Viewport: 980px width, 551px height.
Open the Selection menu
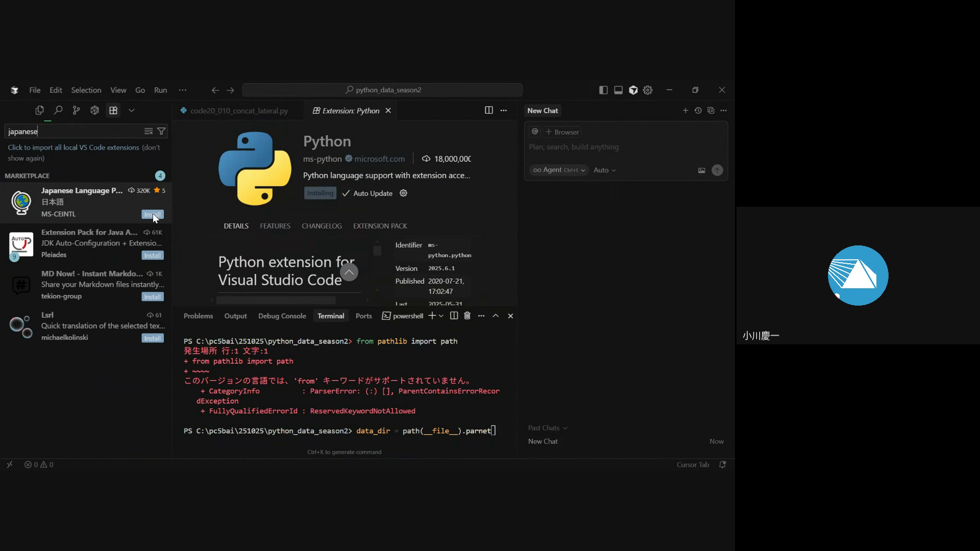[86, 90]
